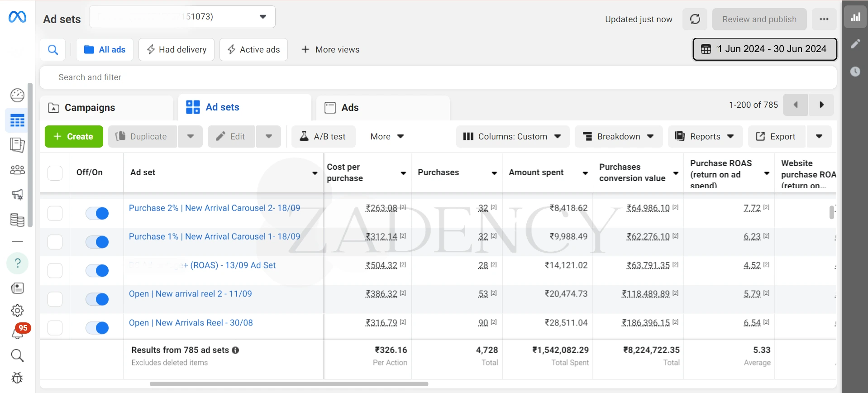
Task: Open Audiences people icon in sidebar
Action: (17, 170)
